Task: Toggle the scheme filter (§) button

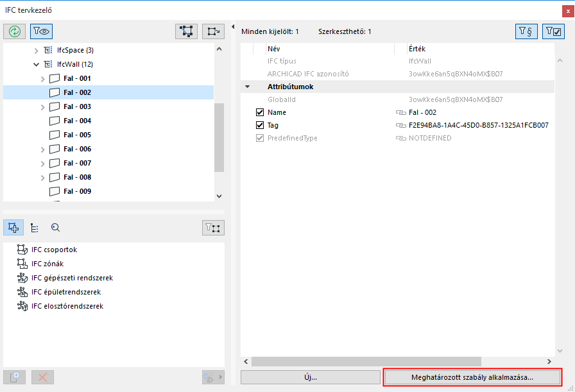Action: pos(526,31)
